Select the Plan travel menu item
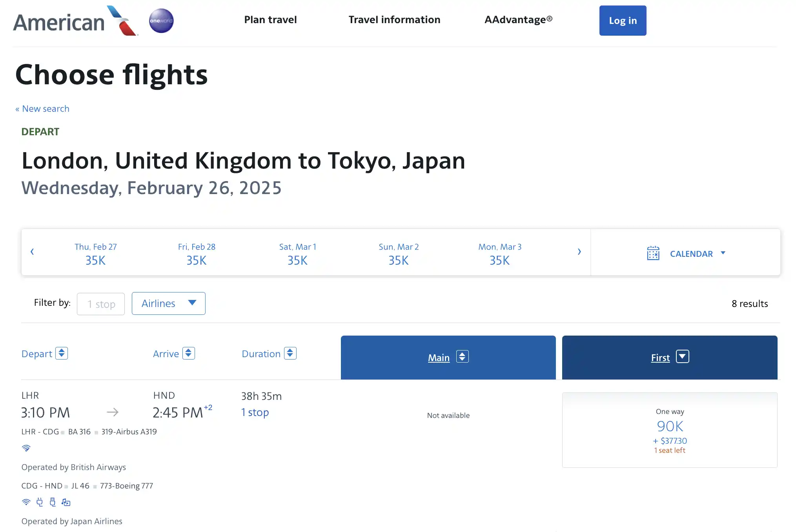796x532 pixels. click(x=270, y=20)
